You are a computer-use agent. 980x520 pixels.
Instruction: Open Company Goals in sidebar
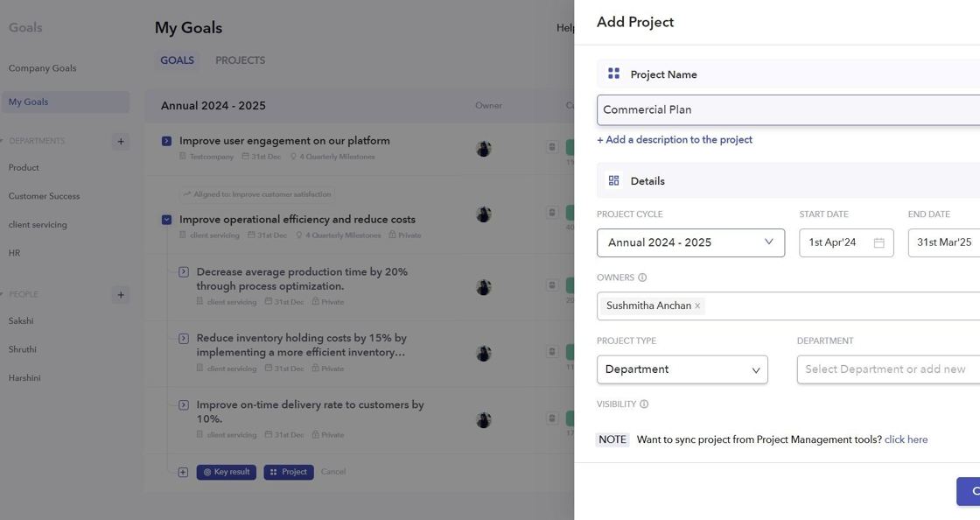pos(42,68)
